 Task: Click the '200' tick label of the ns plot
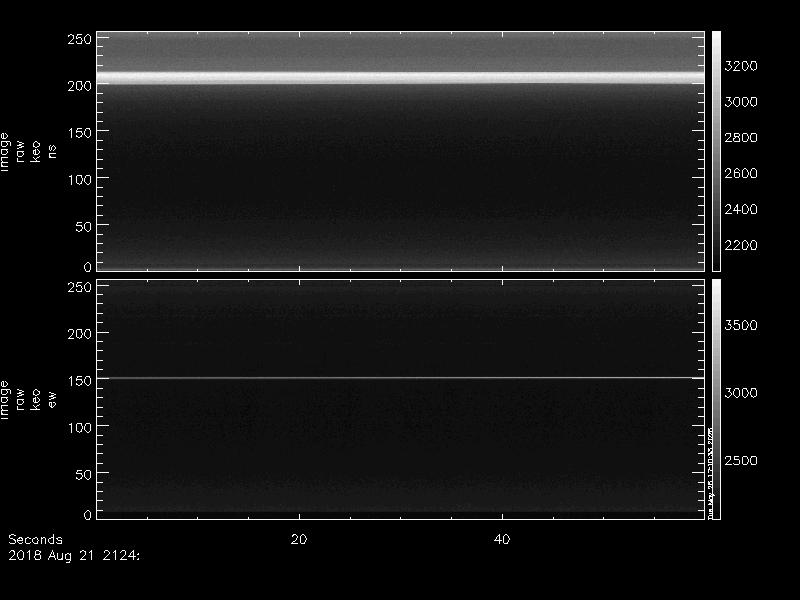pos(80,86)
